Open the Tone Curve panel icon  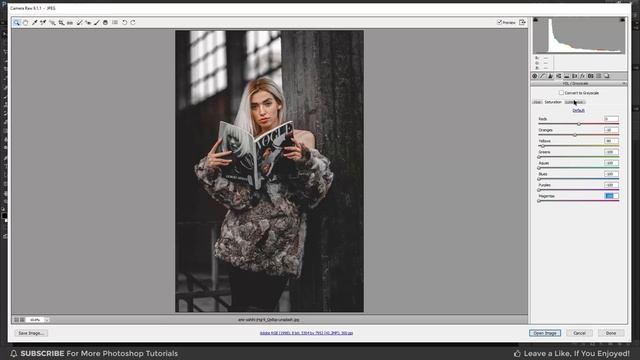tap(542, 76)
